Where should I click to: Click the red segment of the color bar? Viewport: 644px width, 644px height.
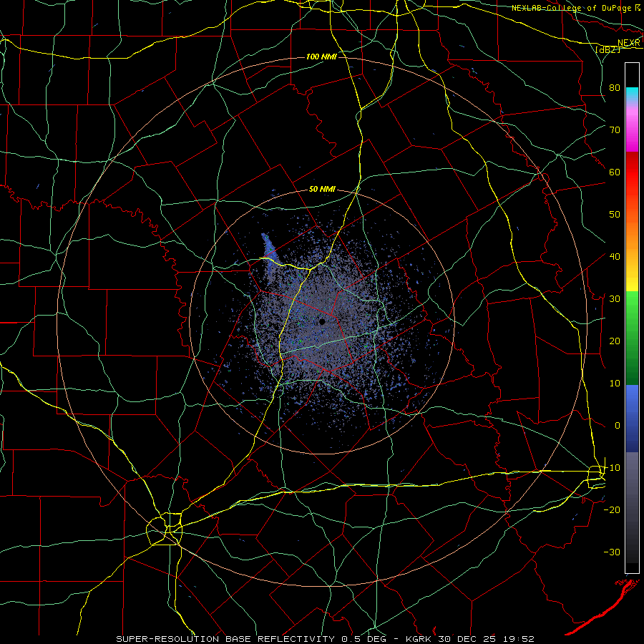(632, 172)
